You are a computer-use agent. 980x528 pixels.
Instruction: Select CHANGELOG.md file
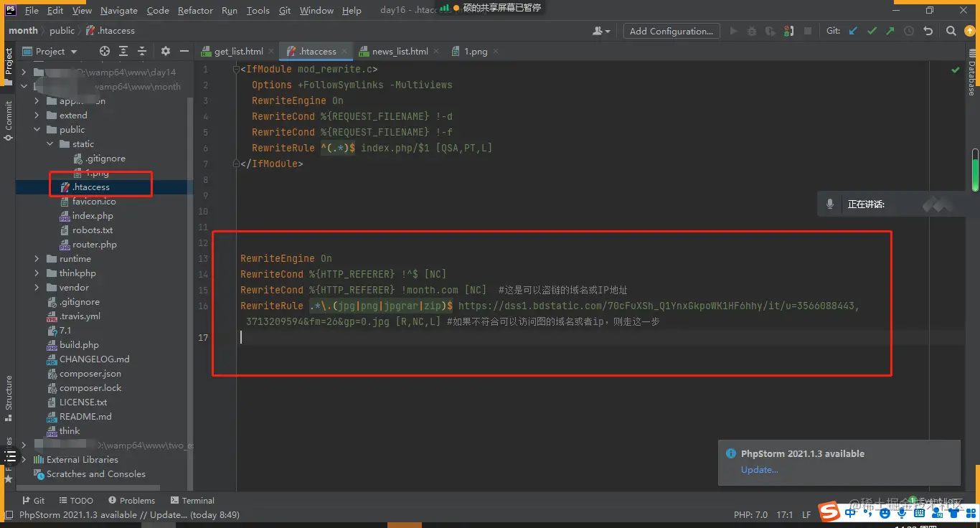coord(94,359)
